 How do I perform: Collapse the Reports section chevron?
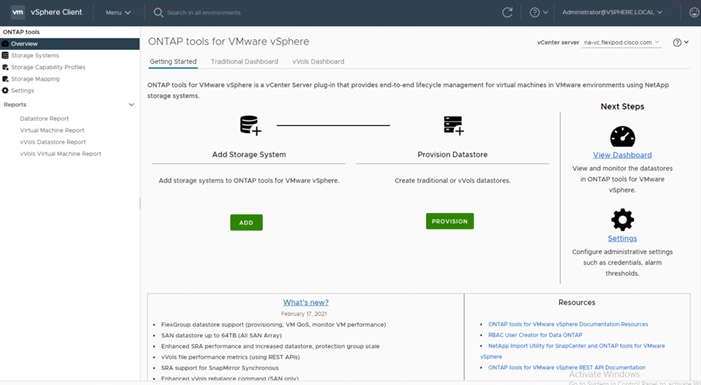click(131, 105)
